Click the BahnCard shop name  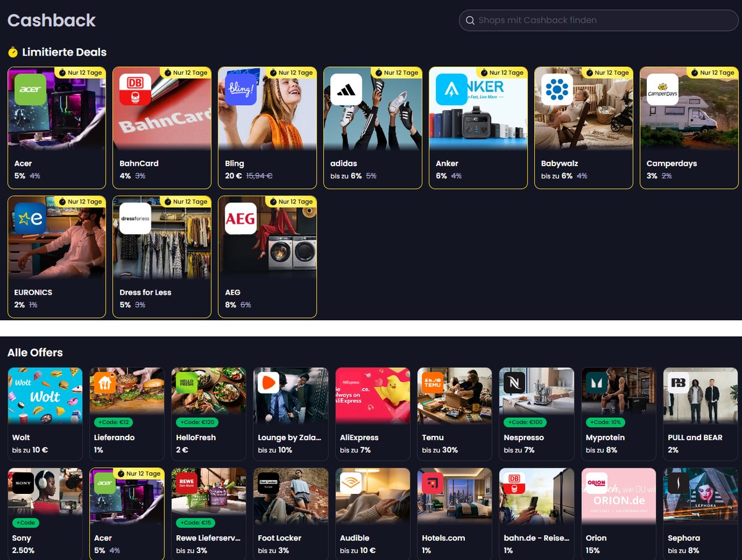pyautogui.click(x=139, y=164)
